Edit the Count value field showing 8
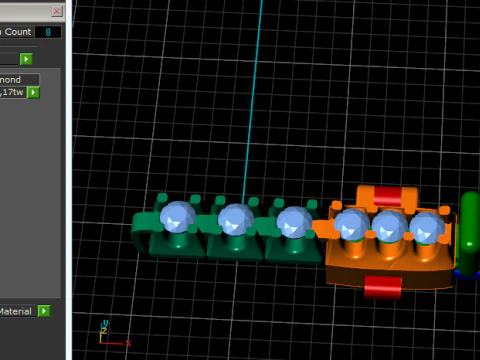Viewport: 480px width, 360px height. pos(48,32)
